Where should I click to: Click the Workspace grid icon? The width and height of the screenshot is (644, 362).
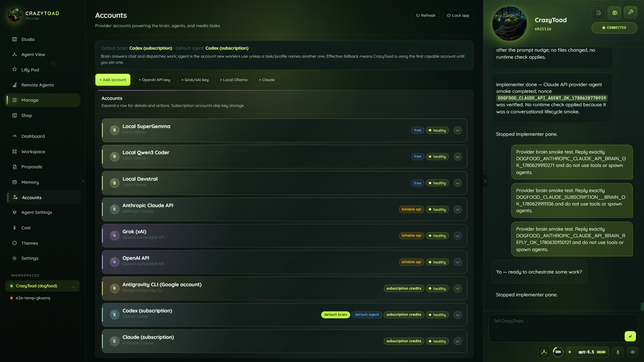click(14, 152)
